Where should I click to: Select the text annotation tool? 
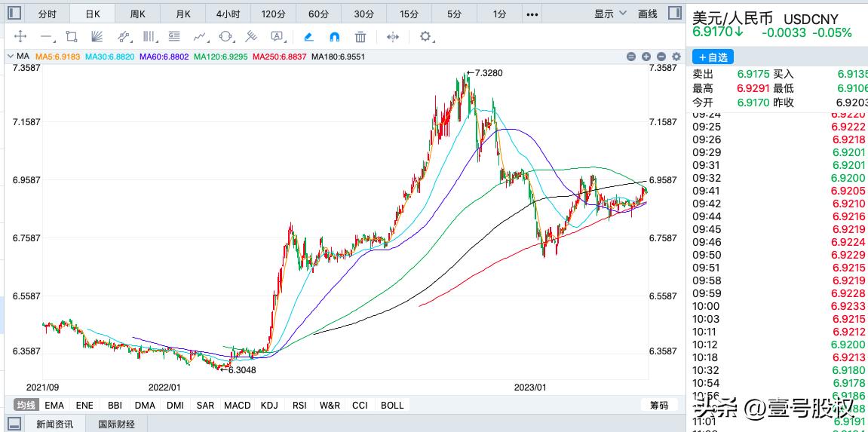(x=277, y=36)
